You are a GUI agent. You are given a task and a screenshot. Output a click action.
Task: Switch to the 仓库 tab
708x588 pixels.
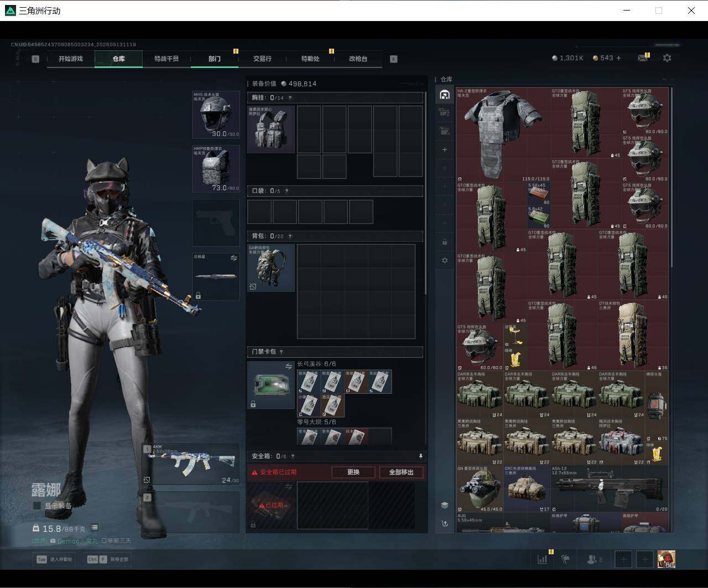pos(119,59)
